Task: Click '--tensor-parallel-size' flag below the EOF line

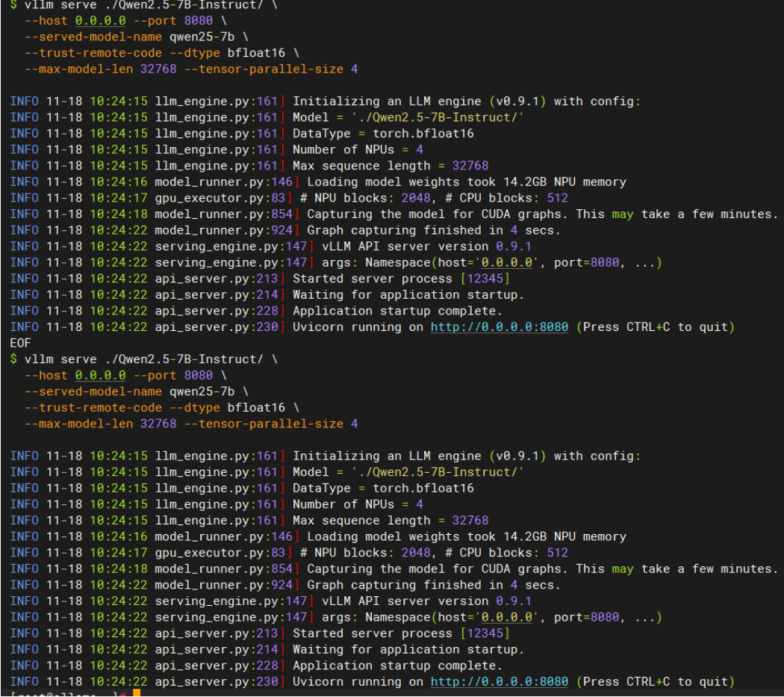Action: tap(264, 424)
